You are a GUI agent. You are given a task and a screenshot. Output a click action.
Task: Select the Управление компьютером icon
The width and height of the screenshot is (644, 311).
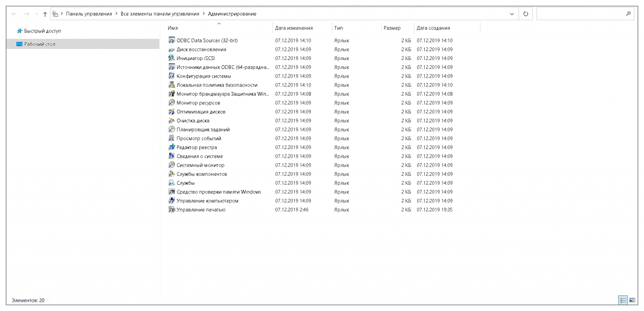pyautogui.click(x=171, y=201)
